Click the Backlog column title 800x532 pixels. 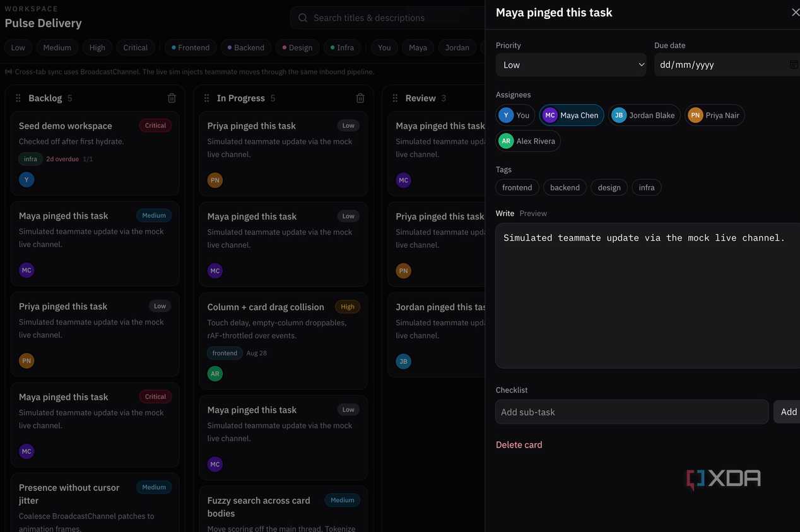click(x=45, y=98)
